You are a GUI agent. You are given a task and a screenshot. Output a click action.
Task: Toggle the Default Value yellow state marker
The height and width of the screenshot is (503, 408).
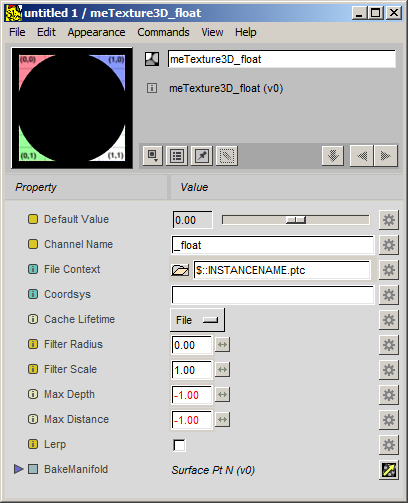[33, 219]
